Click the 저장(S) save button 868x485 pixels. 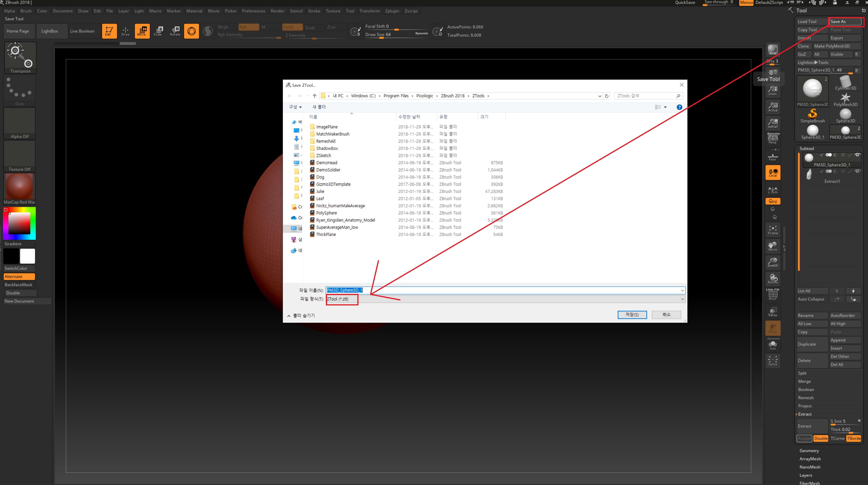632,315
